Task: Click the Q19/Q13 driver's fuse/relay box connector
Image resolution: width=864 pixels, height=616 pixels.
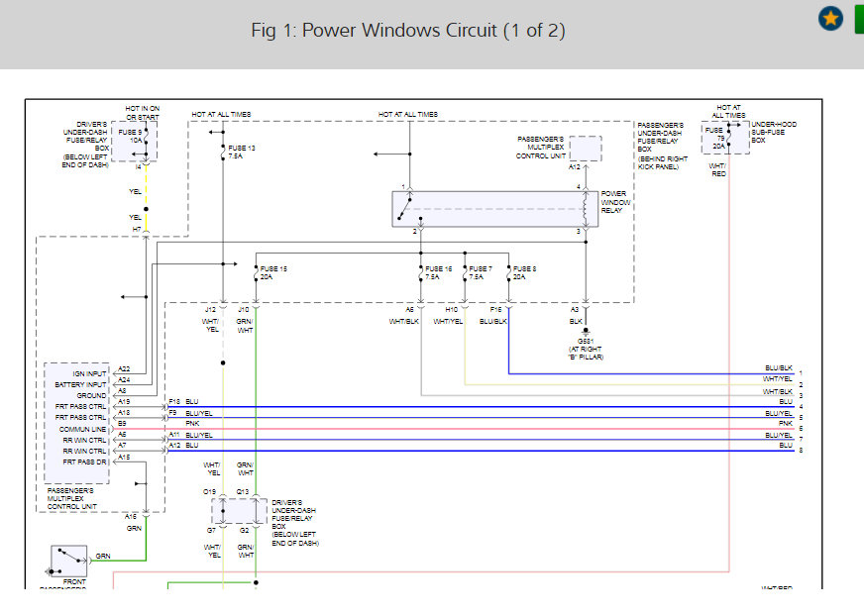Action: coord(239,511)
